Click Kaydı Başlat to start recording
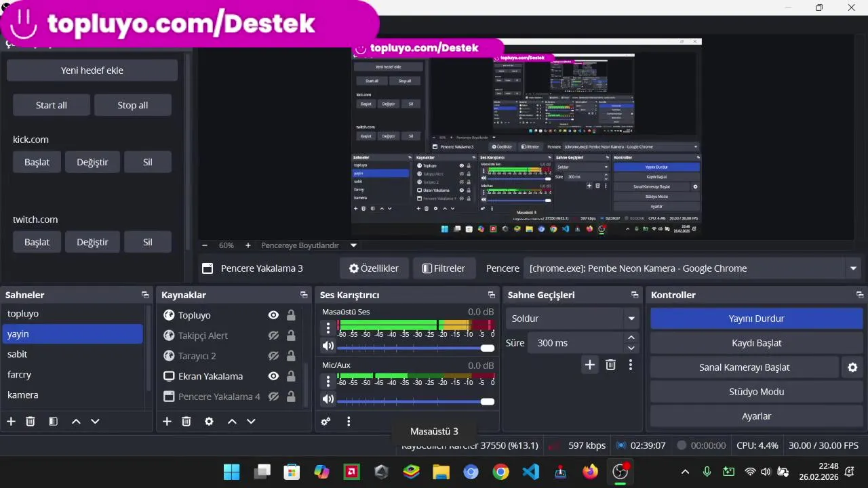Screen dimensions: 868x488 click(x=756, y=343)
